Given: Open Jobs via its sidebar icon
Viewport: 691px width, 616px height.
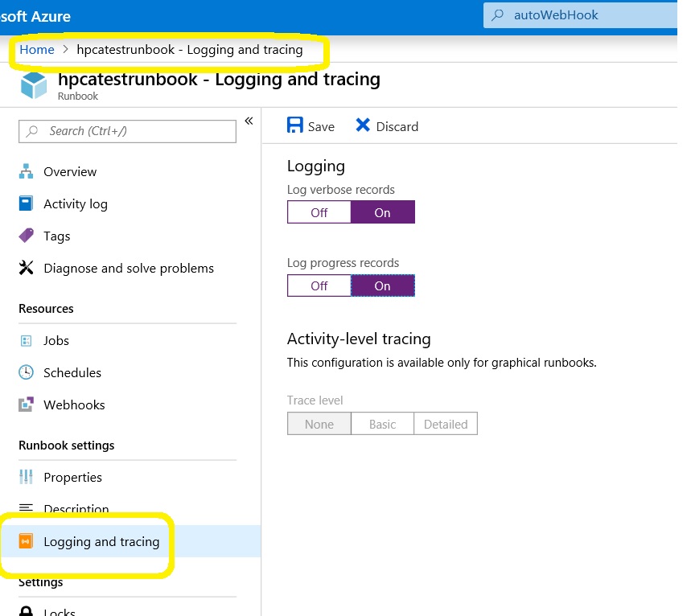Looking at the screenshot, I should pyautogui.click(x=27, y=340).
